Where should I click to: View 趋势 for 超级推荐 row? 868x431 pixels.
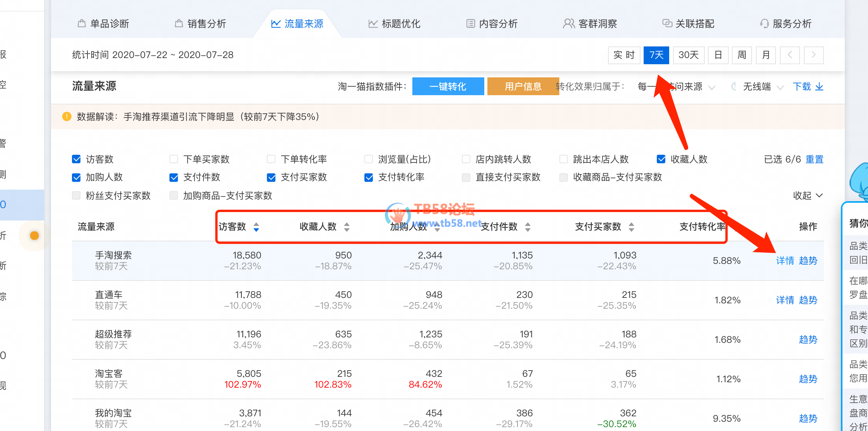pyautogui.click(x=808, y=340)
